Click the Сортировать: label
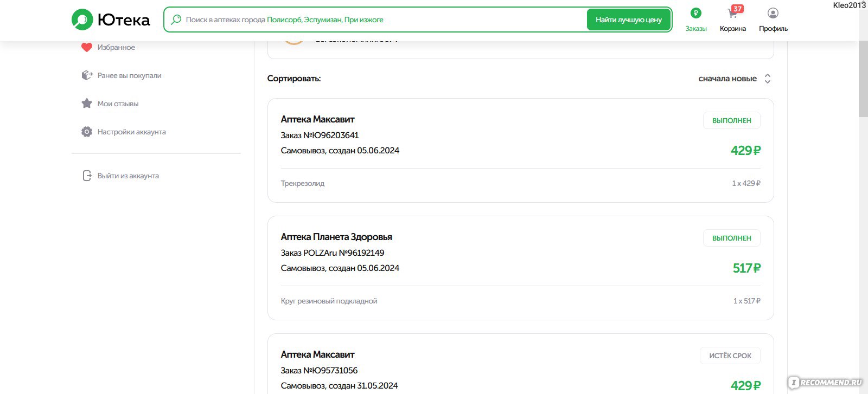 (x=294, y=79)
